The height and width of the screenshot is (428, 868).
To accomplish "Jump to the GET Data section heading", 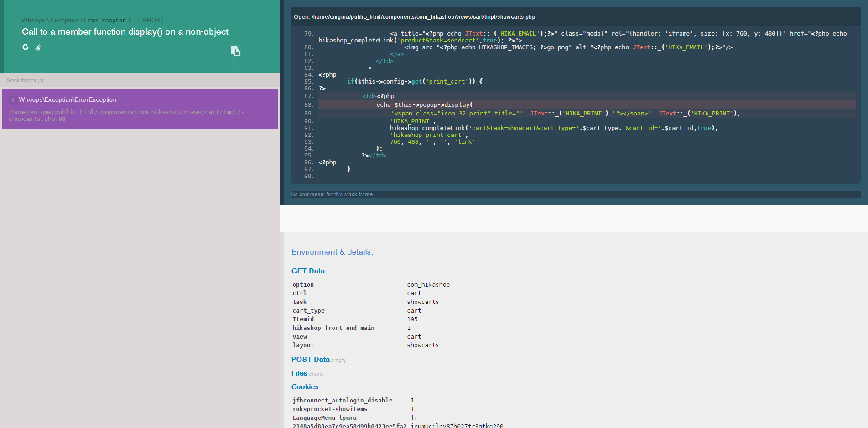I will (308, 271).
